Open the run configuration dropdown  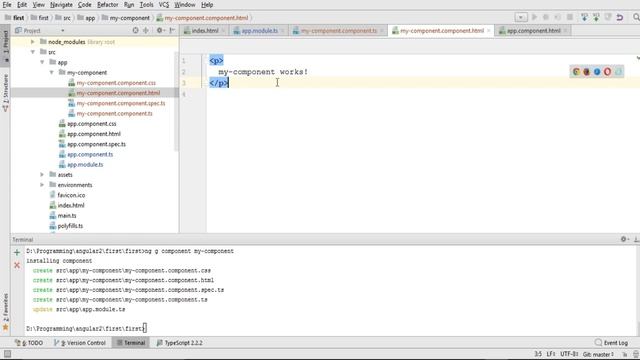521,18
